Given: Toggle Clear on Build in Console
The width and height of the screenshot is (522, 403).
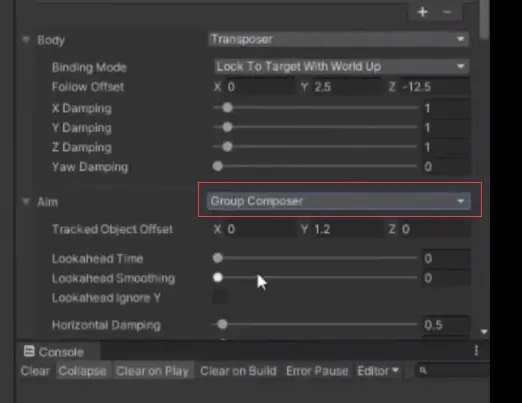Looking at the screenshot, I should coord(238,371).
